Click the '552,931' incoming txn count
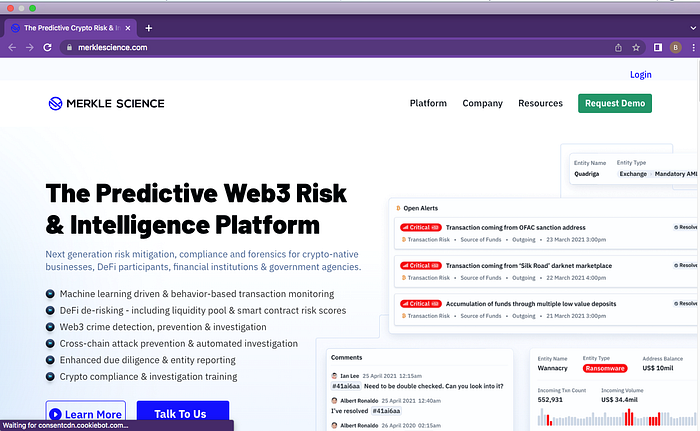Screen dimensions: 700x431 click(x=550, y=399)
